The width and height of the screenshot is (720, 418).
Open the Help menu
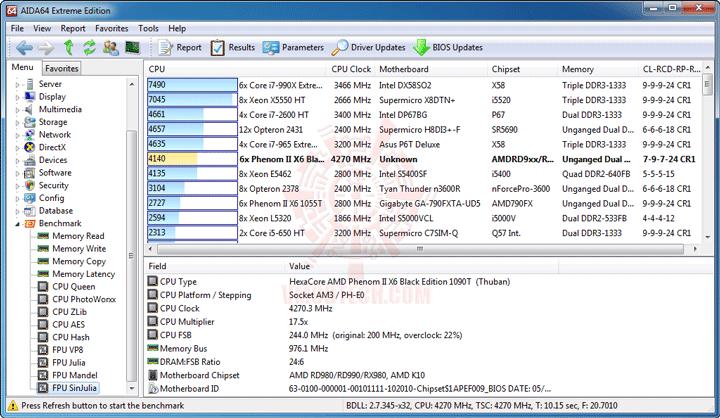(x=177, y=28)
